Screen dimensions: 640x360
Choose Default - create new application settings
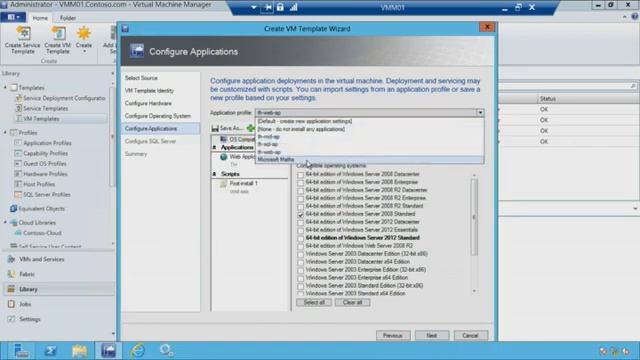[370, 121]
